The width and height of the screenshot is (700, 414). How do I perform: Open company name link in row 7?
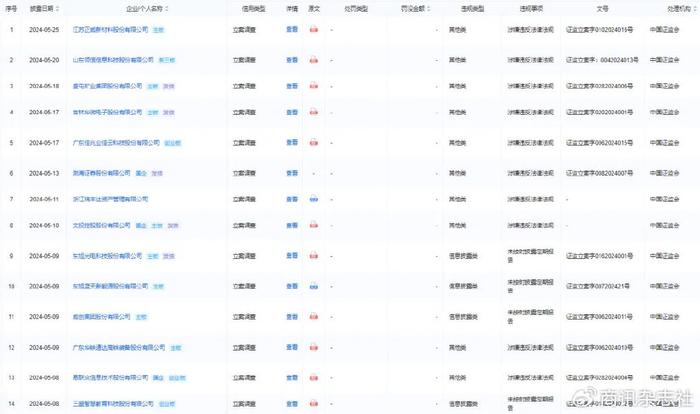110,199
